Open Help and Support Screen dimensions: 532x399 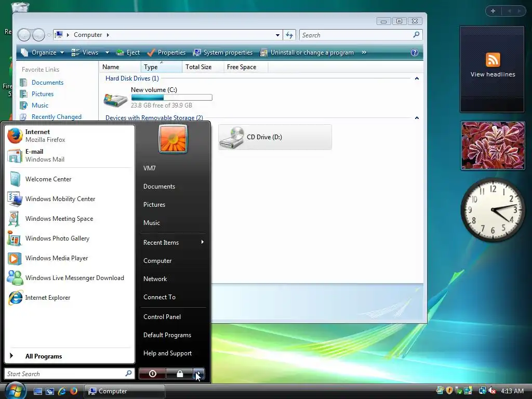(x=173, y=353)
